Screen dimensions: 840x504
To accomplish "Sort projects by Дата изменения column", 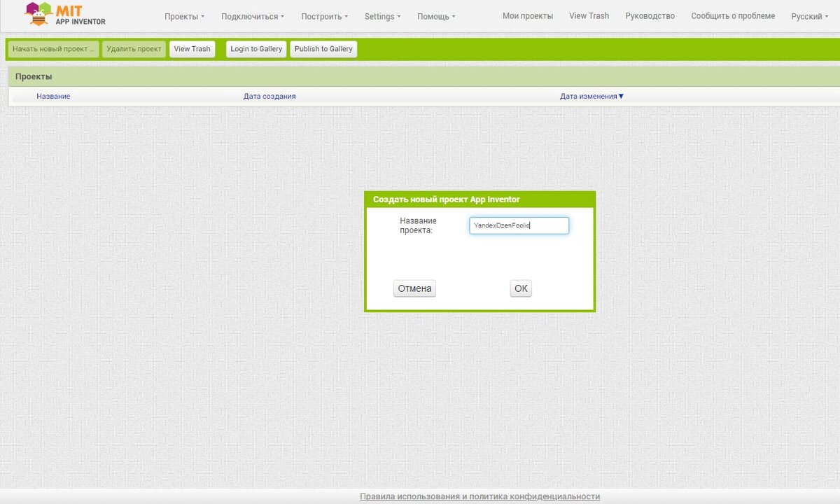I will tap(591, 96).
